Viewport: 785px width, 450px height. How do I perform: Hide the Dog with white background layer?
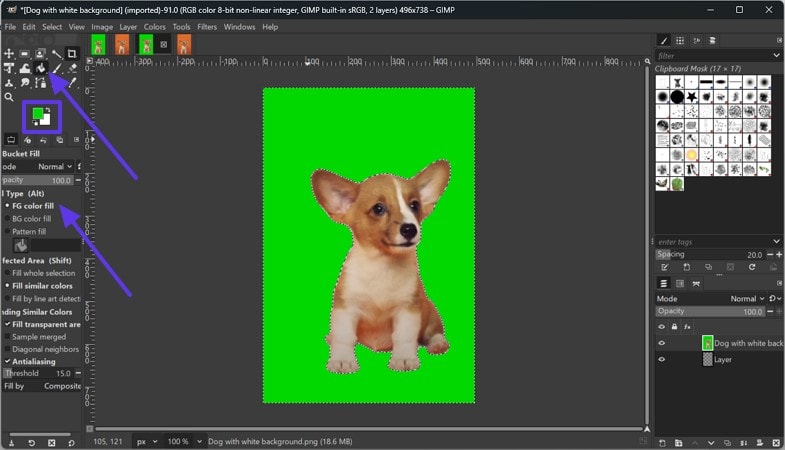click(x=662, y=343)
